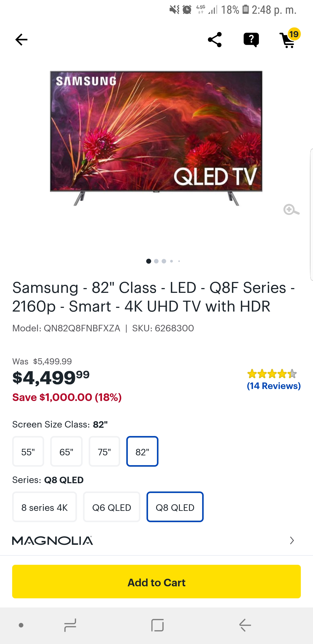Select the 55" screen size option

click(x=28, y=451)
